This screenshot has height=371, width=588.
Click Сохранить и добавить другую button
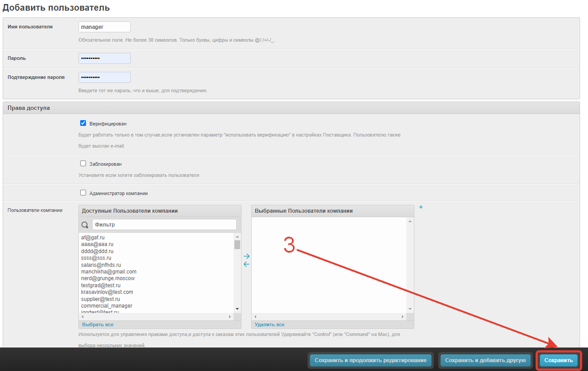click(x=485, y=360)
